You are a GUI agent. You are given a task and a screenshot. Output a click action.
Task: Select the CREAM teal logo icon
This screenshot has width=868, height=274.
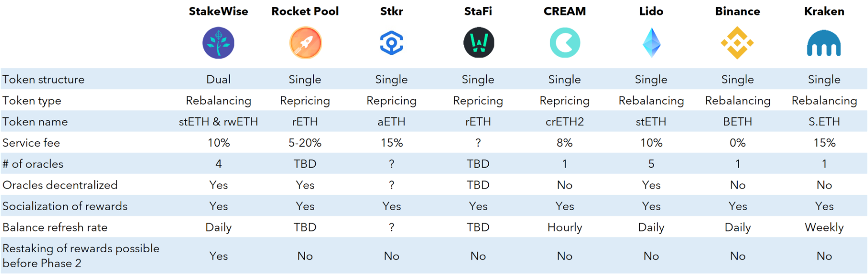(x=565, y=43)
